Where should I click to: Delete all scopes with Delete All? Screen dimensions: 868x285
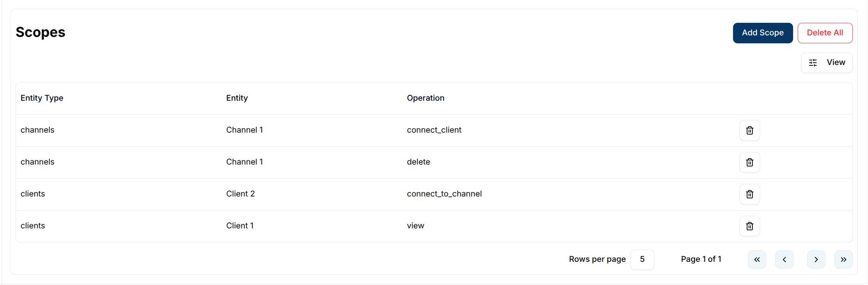[x=825, y=33]
